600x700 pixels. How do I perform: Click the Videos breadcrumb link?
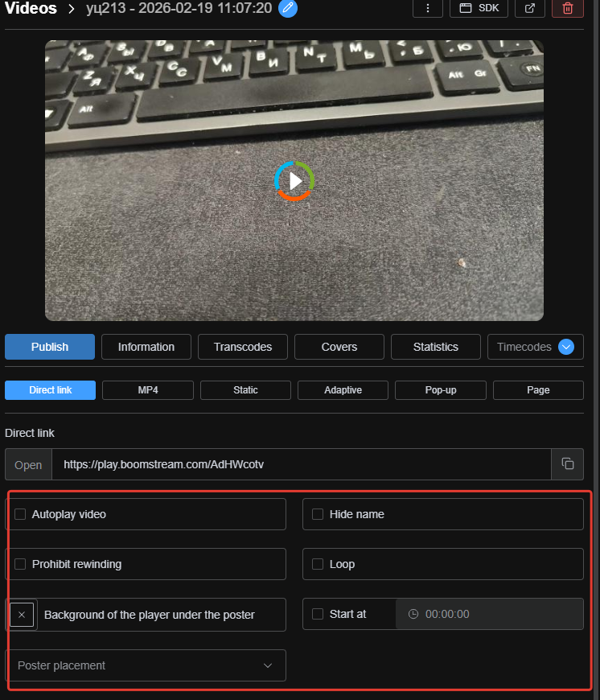31,8
